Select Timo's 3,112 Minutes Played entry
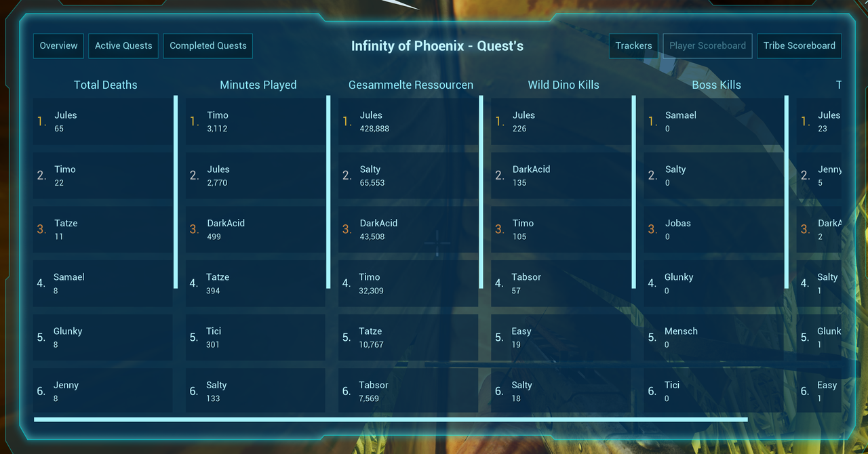Image resolution: width=868 pixels, height=454 pixels. click(255, 122)
